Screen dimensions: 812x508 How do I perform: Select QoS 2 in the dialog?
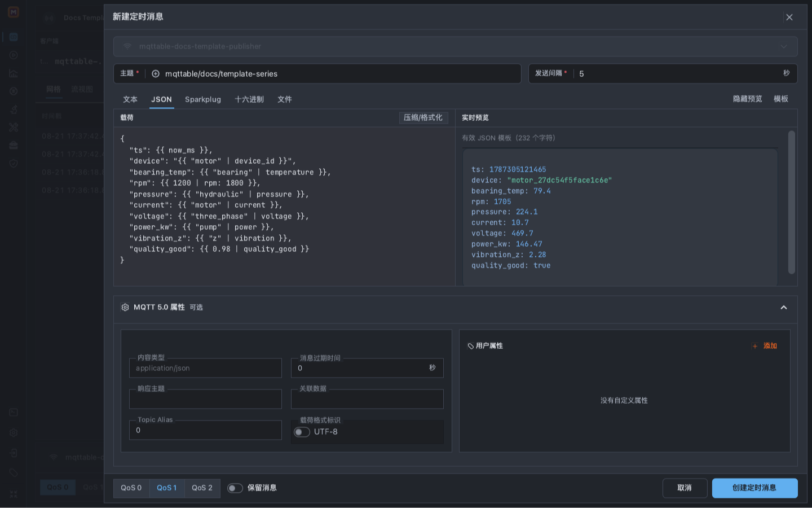point(202,488)
